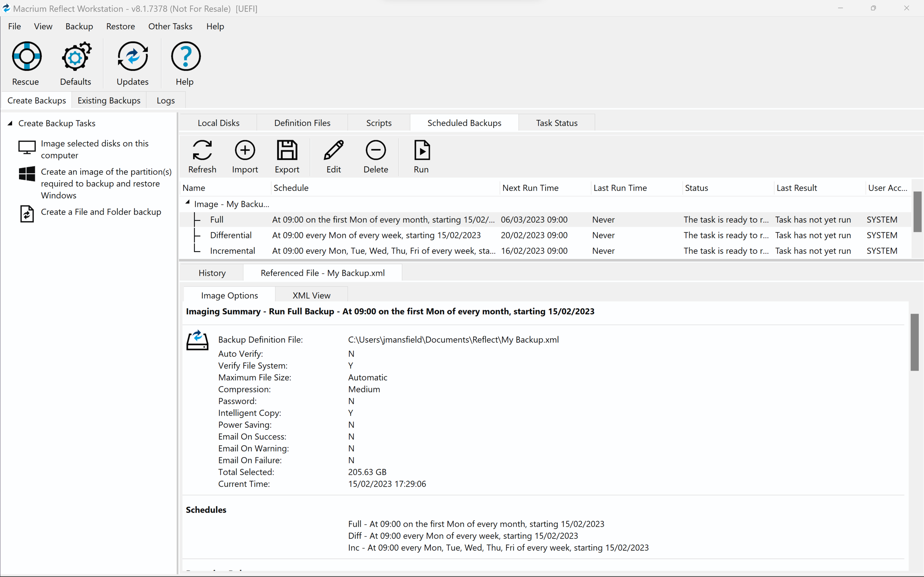The width and height of the screenshot is (924, 577).
Task: Click the Rescue lifebuoy icon
Action: tap(26, 56)
